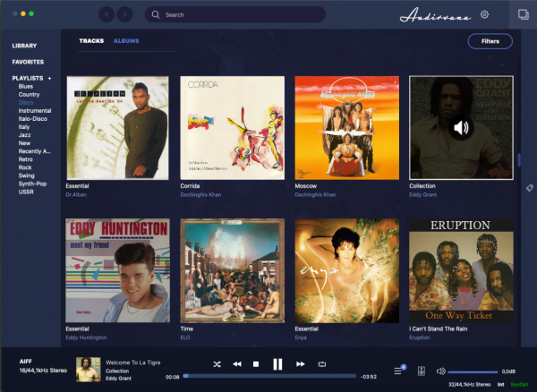This screenshot has width=537, height=392.
Task: Switch to the Tracks tab
Action: pyautogui.click(x=91, y=41)
